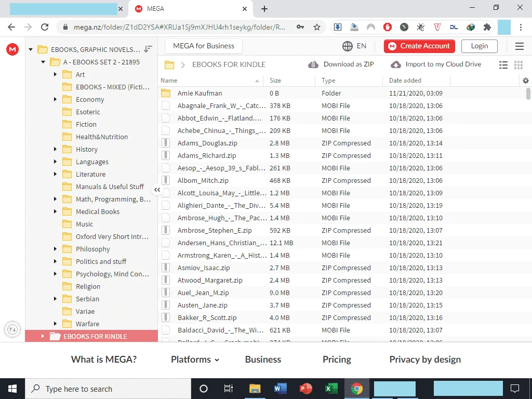Click the DL extension icon
The image size is (532, 399).
point(454,27)
